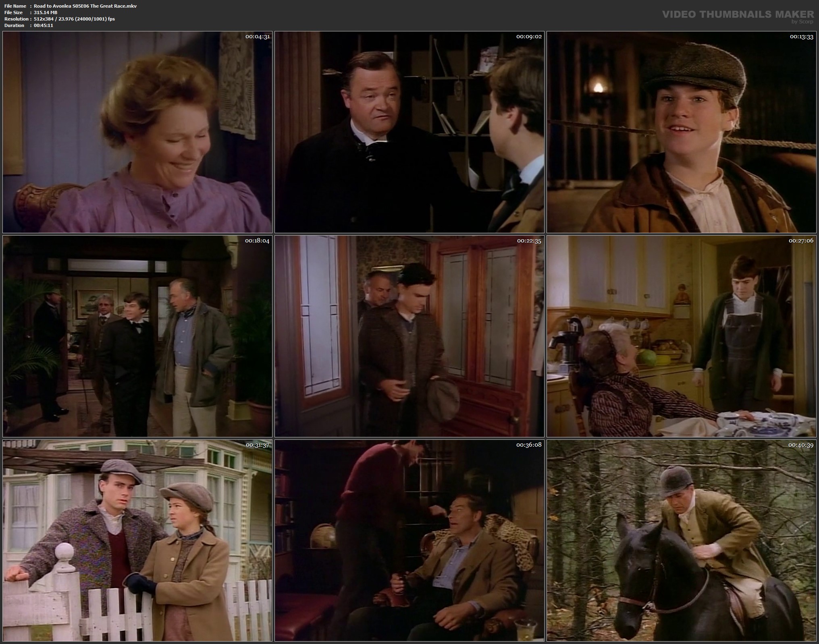This screenshot has width=819, height=644.
Task: Click the 00:22:35 timestamp label
Action: tap(529, 241)
